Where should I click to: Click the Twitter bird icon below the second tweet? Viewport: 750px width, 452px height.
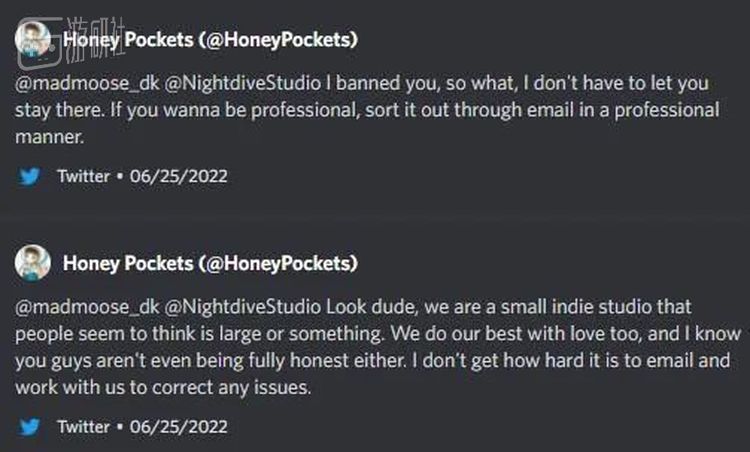[31, 427]
